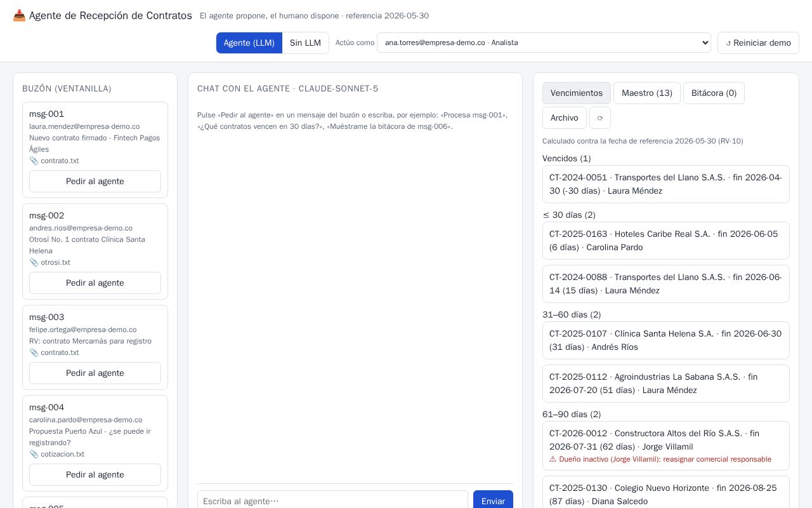This screenshot has width=812, height=508.
Task: Send the chat message with Enviar
Action: [x=493, y=501]
